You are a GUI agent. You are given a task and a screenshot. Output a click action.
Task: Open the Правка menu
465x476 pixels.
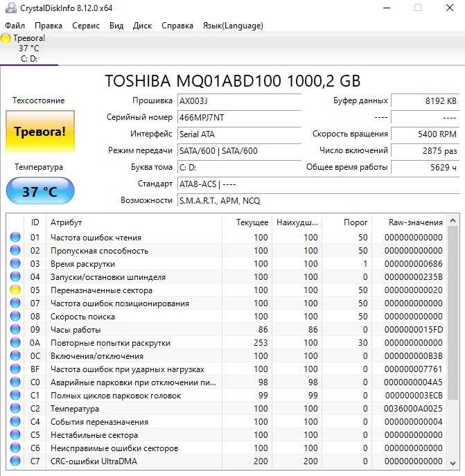pyautogui.click(x=49, y=26)
